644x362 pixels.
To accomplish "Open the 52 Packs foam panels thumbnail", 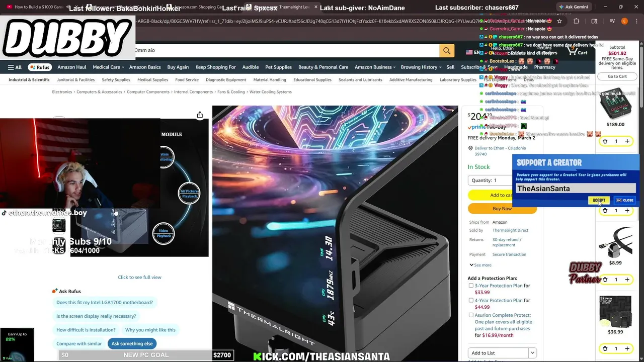I will (x=615, y=312).
